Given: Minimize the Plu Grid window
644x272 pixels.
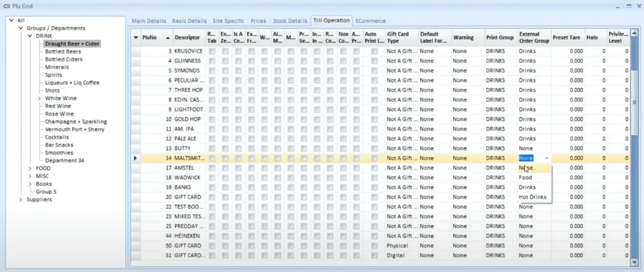Looking at the screenshot, I should [618, 6].
